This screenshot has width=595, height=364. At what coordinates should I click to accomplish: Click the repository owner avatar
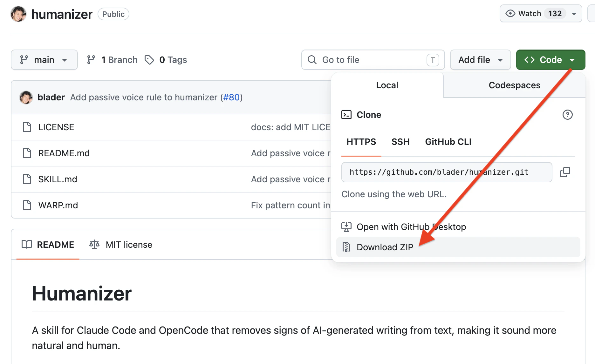[18, 14]
